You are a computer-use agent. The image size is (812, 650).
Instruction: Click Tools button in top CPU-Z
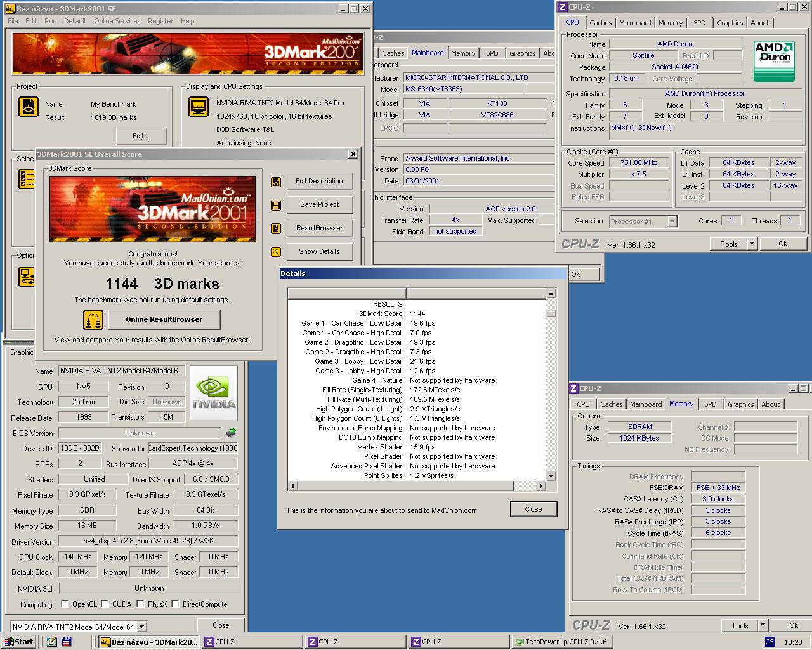(x=729, y=244)
